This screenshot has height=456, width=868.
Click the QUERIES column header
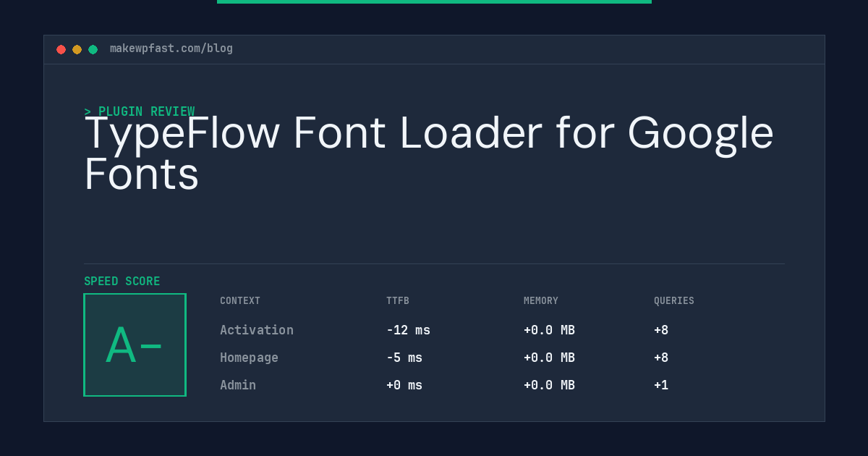[x=674, y=301]
